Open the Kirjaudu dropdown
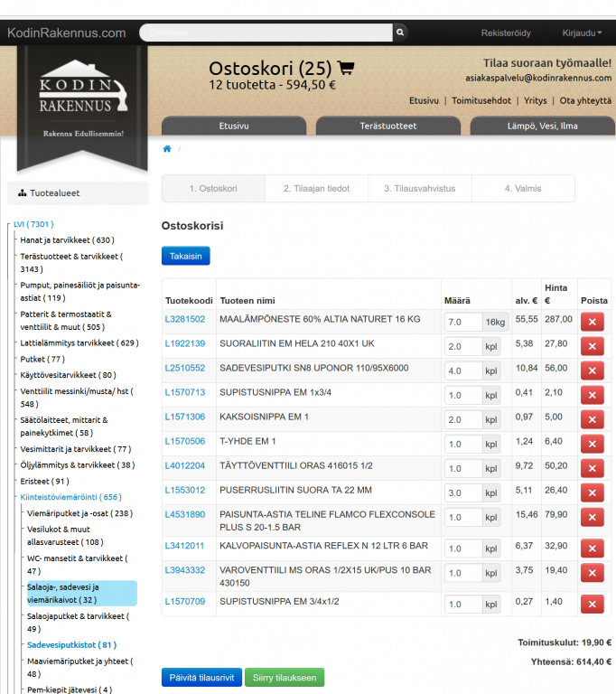Viewport: 616px width, 694px height. pyautogui.click(x=582, y=33)
